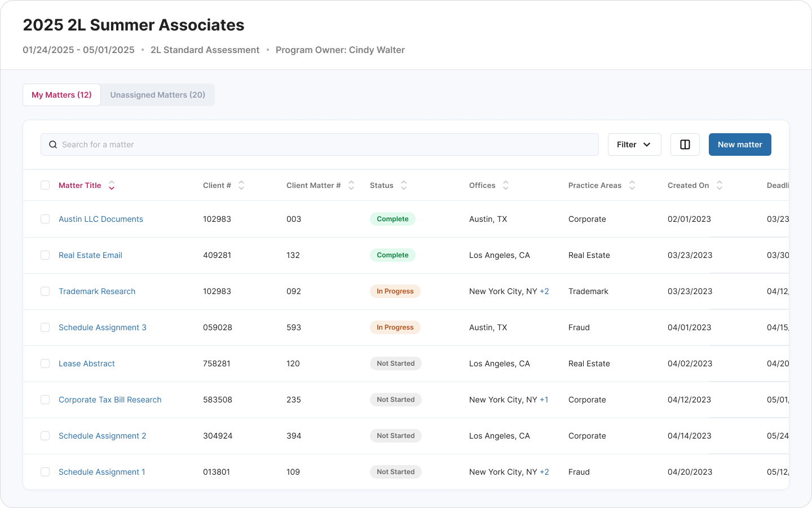Viewport: 812px width, 508px height.
Task: Select all matters with the header checkbox
Action: point(45,185)
